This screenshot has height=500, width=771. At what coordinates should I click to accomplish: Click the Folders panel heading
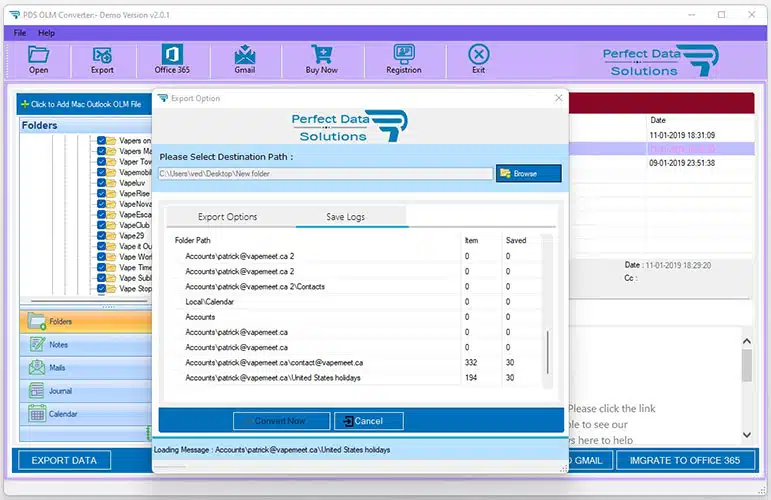click(x=39, y=125)
